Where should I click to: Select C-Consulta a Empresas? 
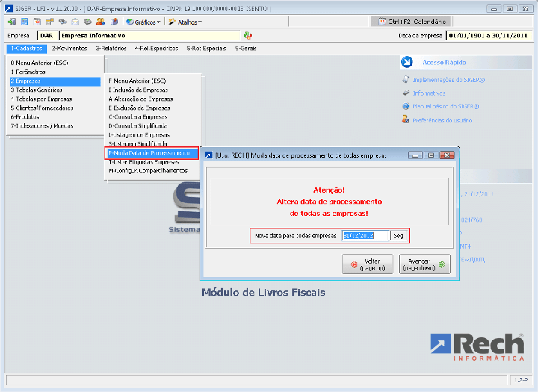[152, 116]
